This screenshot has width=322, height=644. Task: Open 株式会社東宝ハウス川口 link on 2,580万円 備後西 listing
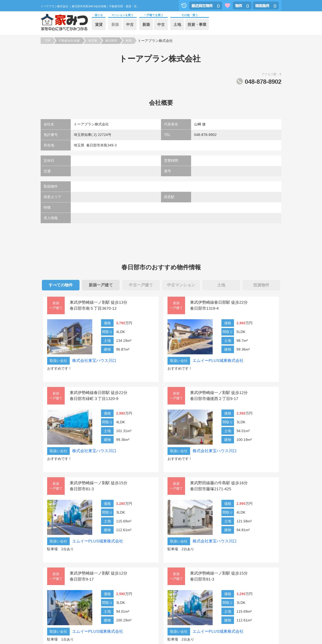[214, 451]
